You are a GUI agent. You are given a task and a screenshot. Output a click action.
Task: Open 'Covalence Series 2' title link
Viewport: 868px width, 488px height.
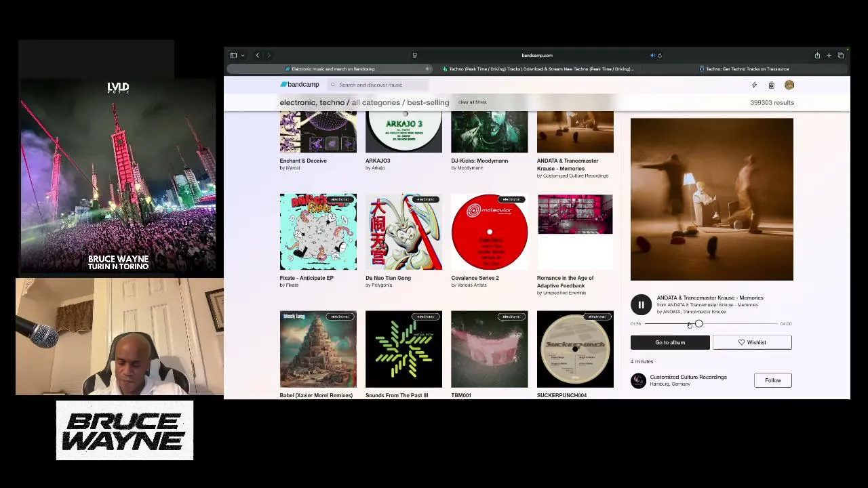[x=475, y=278]
